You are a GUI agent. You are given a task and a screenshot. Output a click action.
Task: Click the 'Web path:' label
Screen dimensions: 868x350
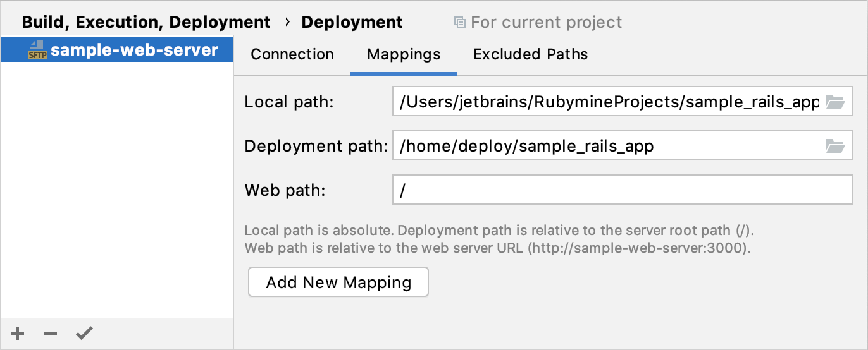tap(285, 190)
